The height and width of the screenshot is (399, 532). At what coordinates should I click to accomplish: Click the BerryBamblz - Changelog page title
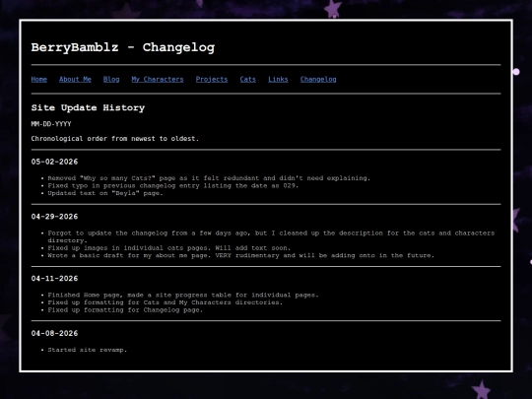point(123,47)
